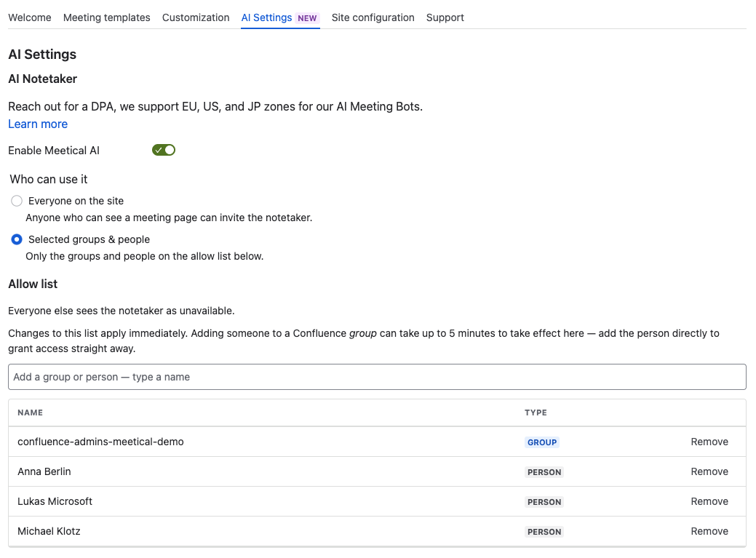Click the Michael Klotz name cell
Screen dimensions: 756x558
coord(49,531)
